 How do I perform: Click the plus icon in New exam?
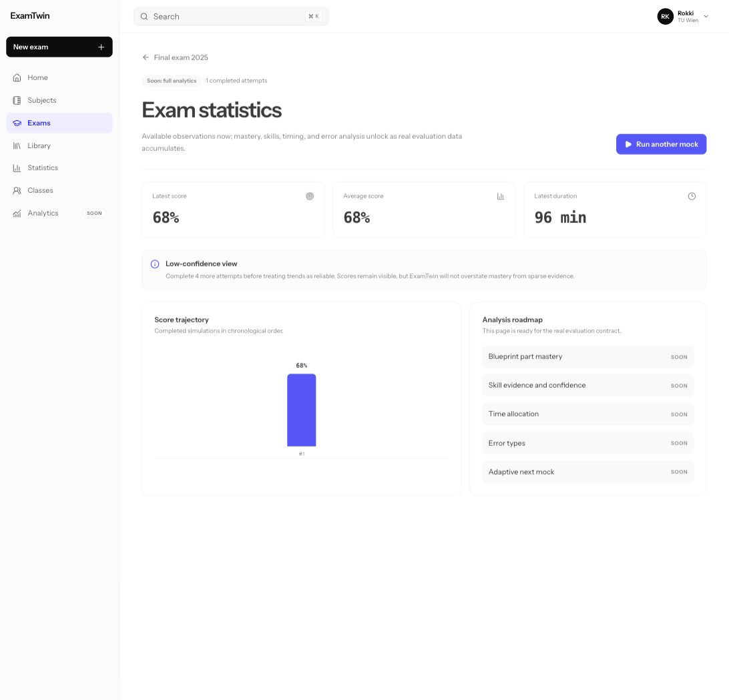coord(101,47)
